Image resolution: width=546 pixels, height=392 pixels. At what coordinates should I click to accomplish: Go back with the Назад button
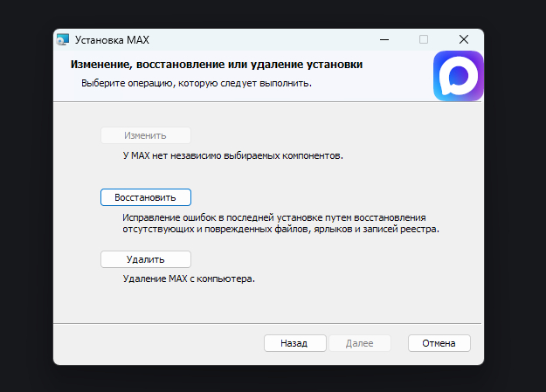click(295, 343)
